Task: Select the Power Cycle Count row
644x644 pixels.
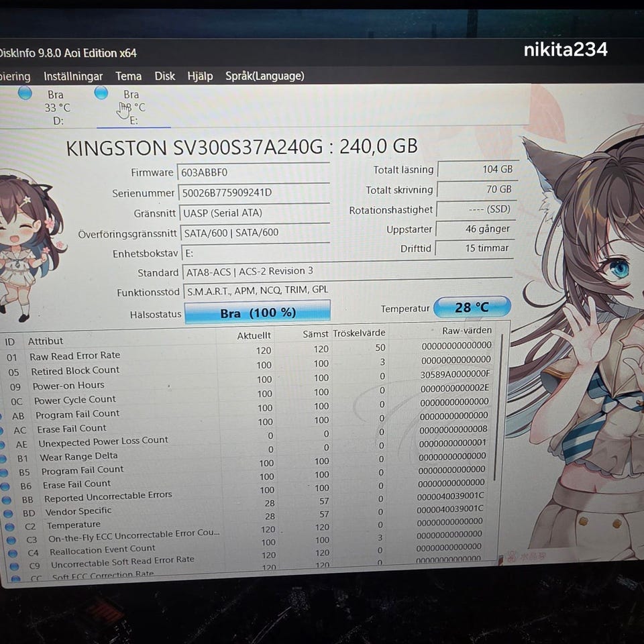Action: [x=248, y=395]
